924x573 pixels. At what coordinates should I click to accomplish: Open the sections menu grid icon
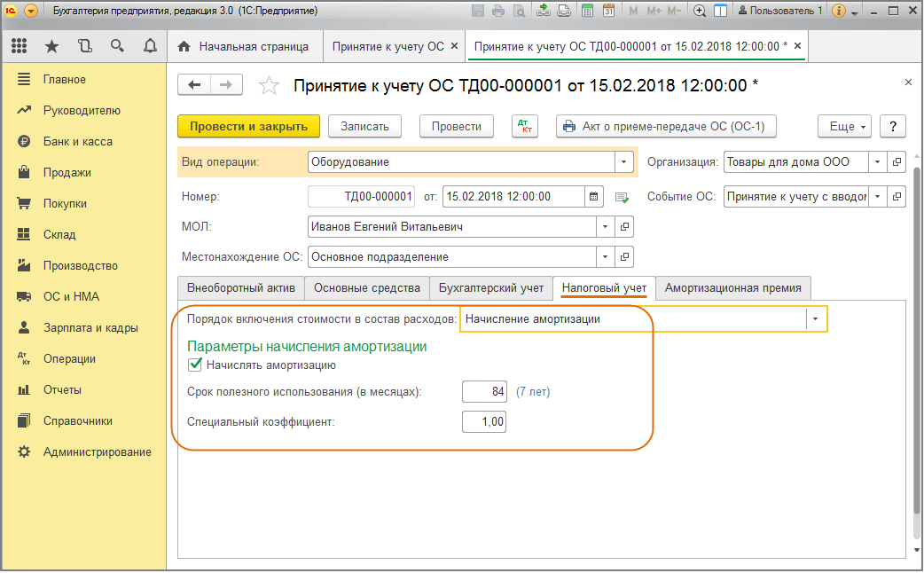(19, 46)
